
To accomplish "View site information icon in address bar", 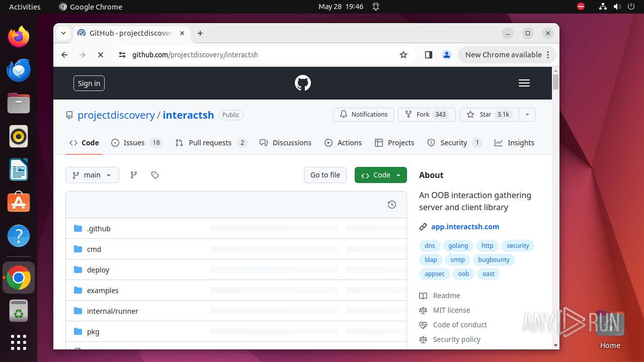I will [x=122, y=55].
